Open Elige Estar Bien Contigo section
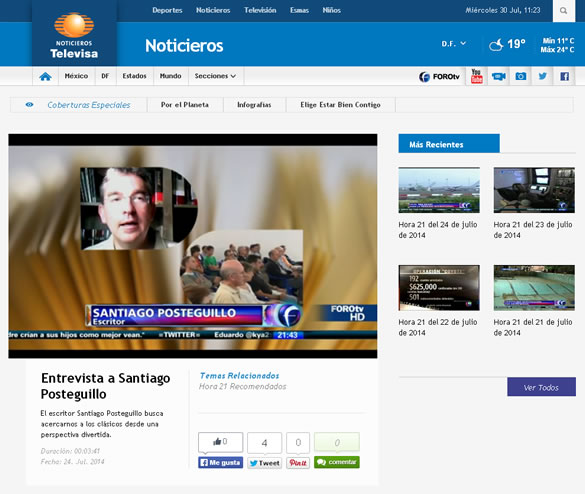Image resolution: width=585 pixels, height=494 pixels. click(340, 105)
